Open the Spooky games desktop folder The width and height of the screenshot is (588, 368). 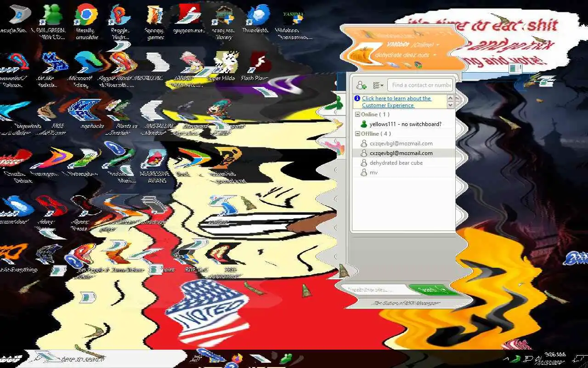tap(155, 22)
